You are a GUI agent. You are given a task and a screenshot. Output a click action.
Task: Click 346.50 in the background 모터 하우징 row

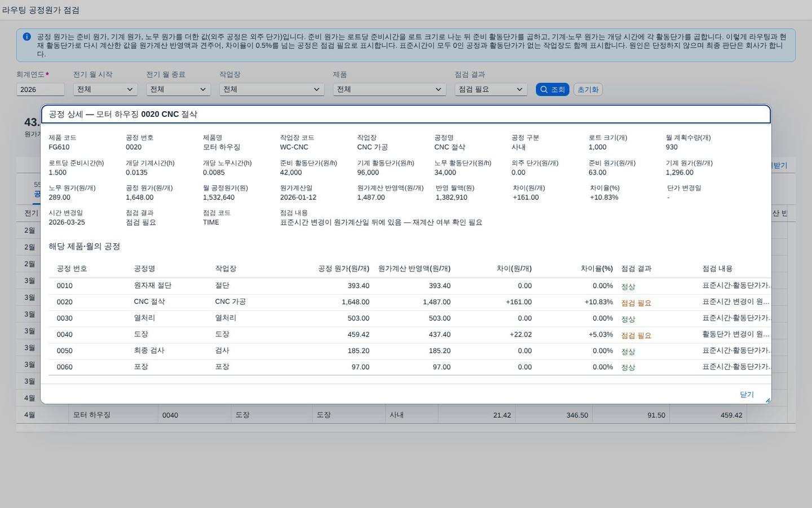coord(577,415)
